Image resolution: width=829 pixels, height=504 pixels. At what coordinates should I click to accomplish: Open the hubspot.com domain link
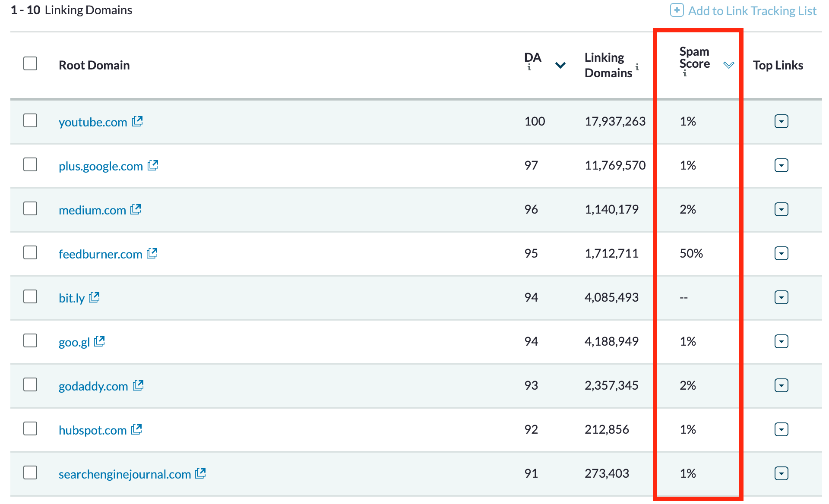[x=93, y=430]
